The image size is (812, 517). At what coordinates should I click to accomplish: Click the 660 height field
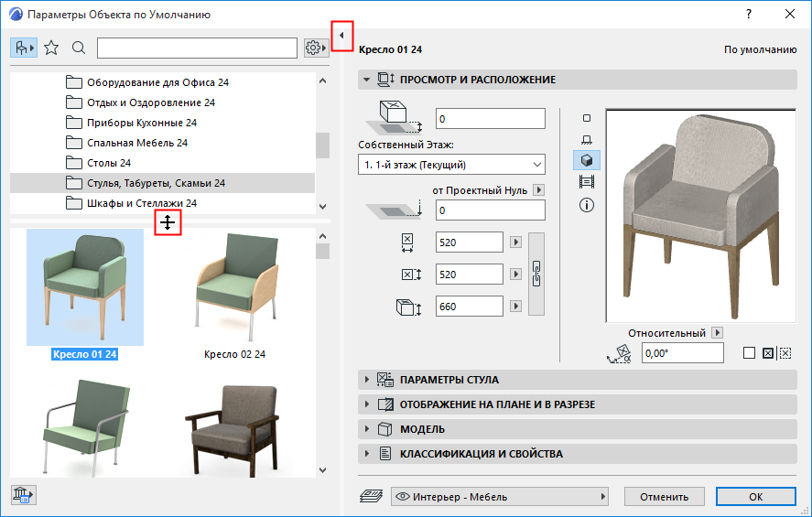point(470,307)
